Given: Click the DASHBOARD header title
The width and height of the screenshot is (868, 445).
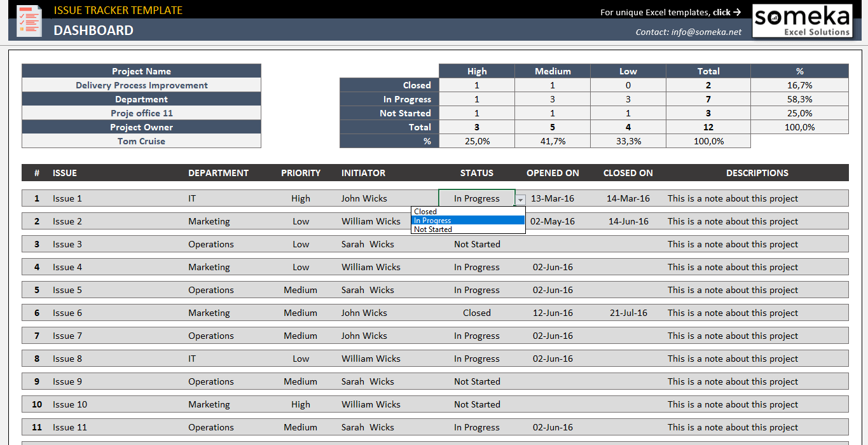Looking at the screenshot, I should 93,30.
